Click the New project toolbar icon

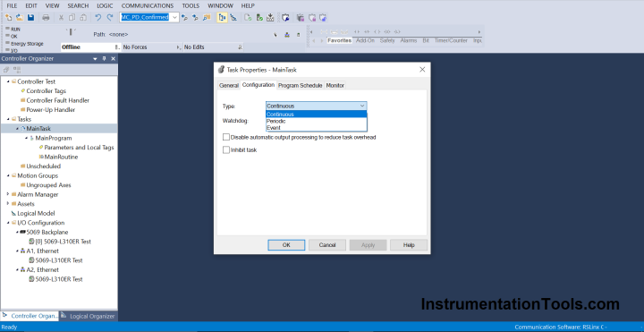tap(8, 17)
